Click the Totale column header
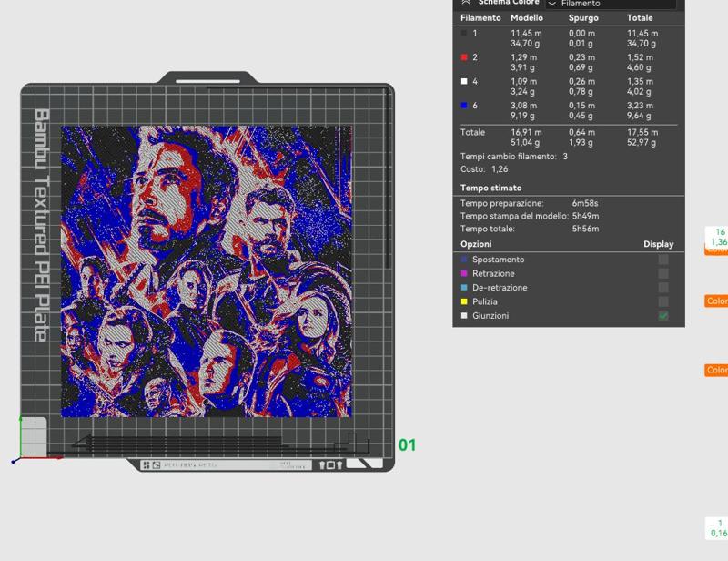 coord(640,17)
